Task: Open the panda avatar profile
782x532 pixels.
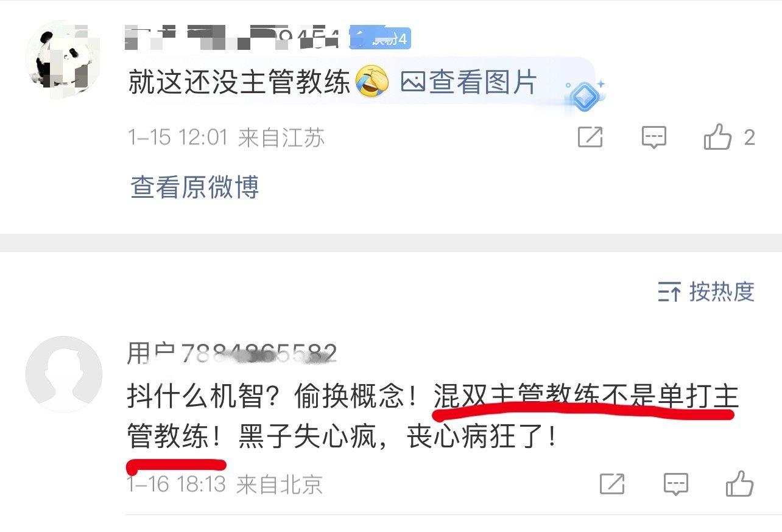Action: (x=64, y=58)
